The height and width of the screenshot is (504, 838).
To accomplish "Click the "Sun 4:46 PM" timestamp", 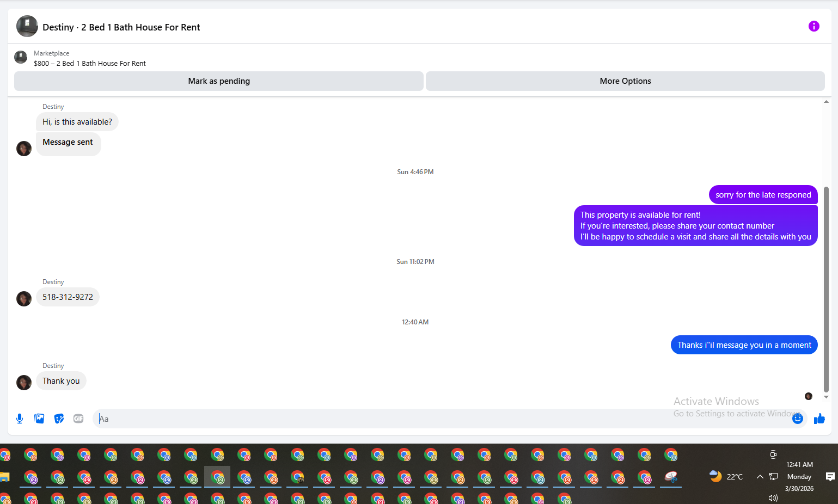I will [415, 172].
